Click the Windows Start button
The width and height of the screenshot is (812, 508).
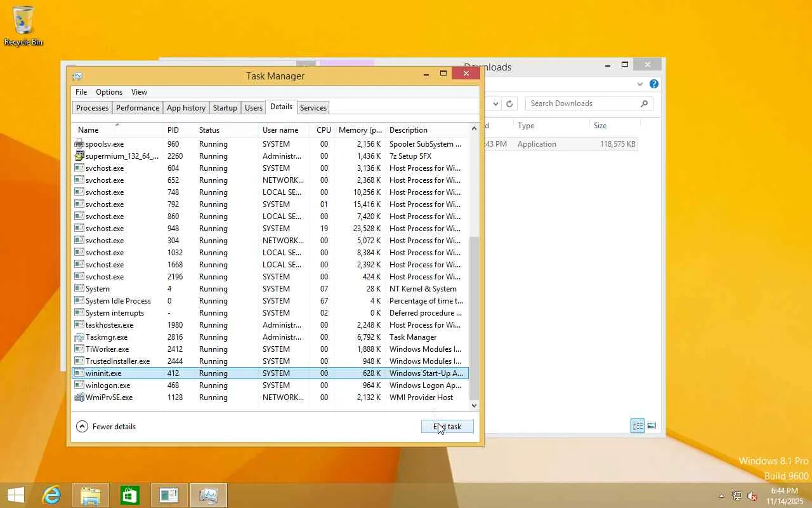coord(16,495)
